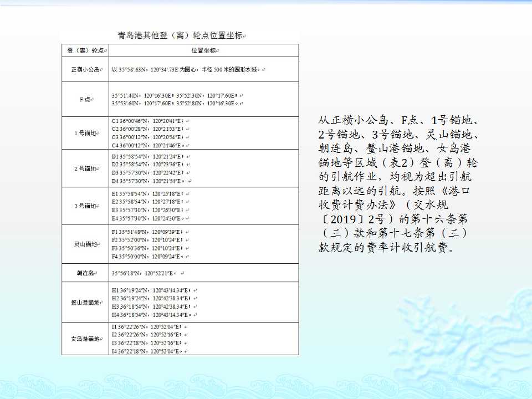Click the 朝连岛 coordinate 35°56'18"N
The width and height of the screenshot is (532, 399).
(126, 273)
